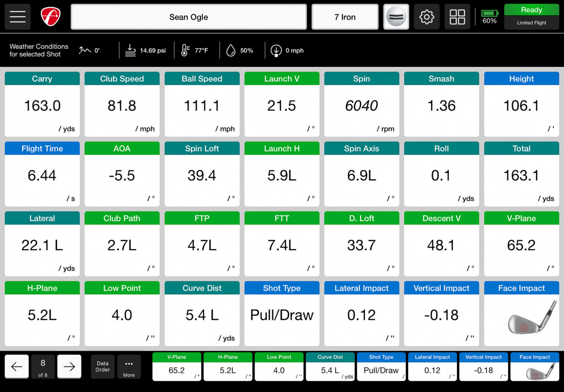
Task: Open the Sean Ogle player selector
Action: [x=188, y=16]
